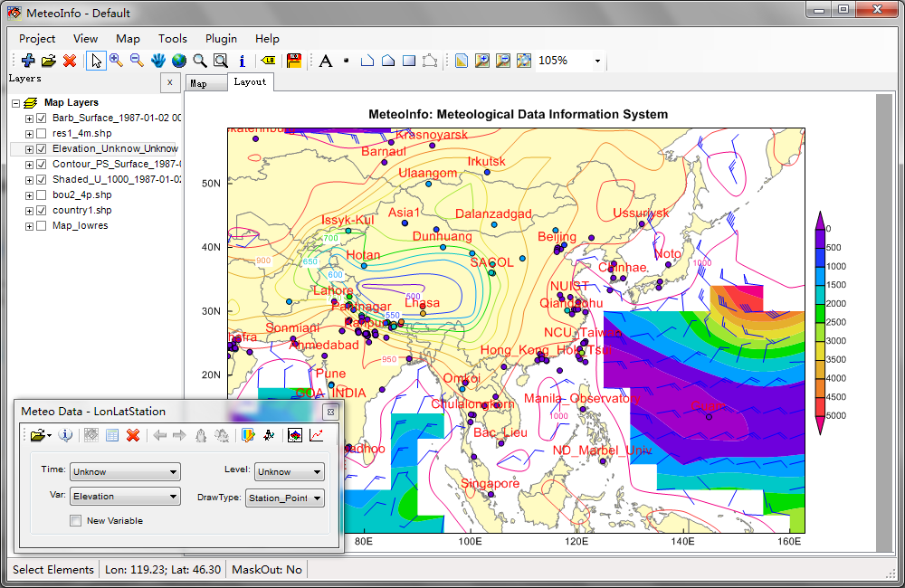Click the Add Layer plus icon

pyautogui.click(x=28, y=60)
